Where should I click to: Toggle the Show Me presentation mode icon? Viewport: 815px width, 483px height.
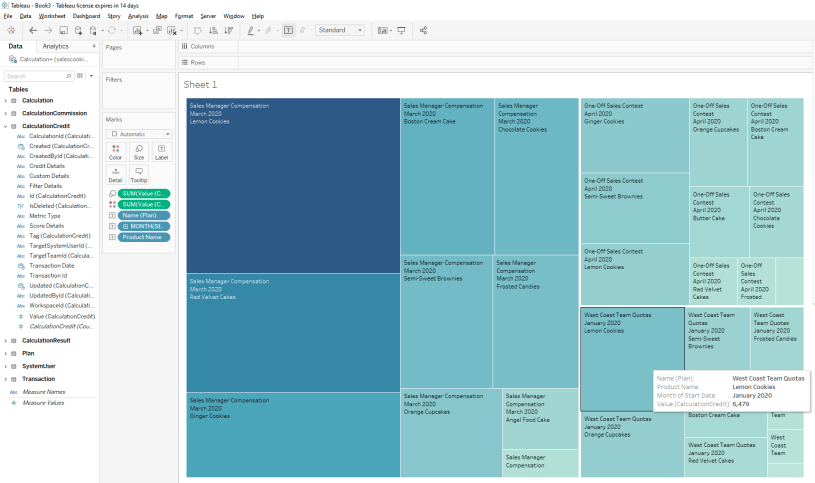pos(401,31)
